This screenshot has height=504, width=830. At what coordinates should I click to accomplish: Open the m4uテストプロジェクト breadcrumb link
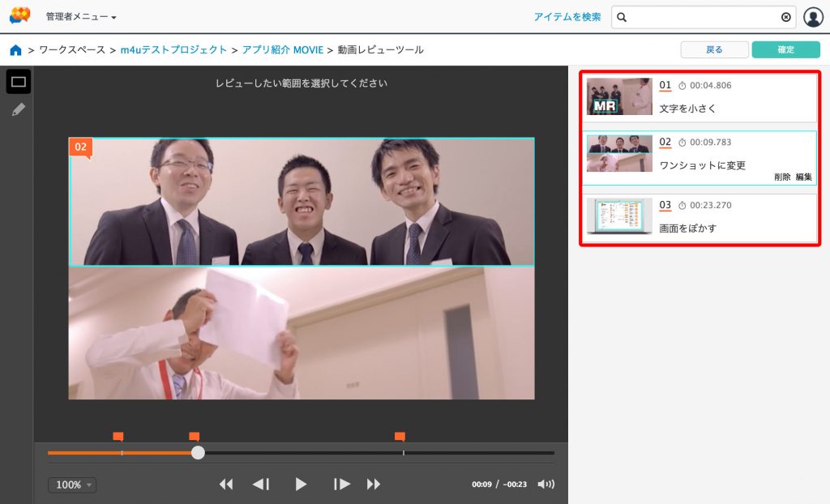[x=173, y=50]
